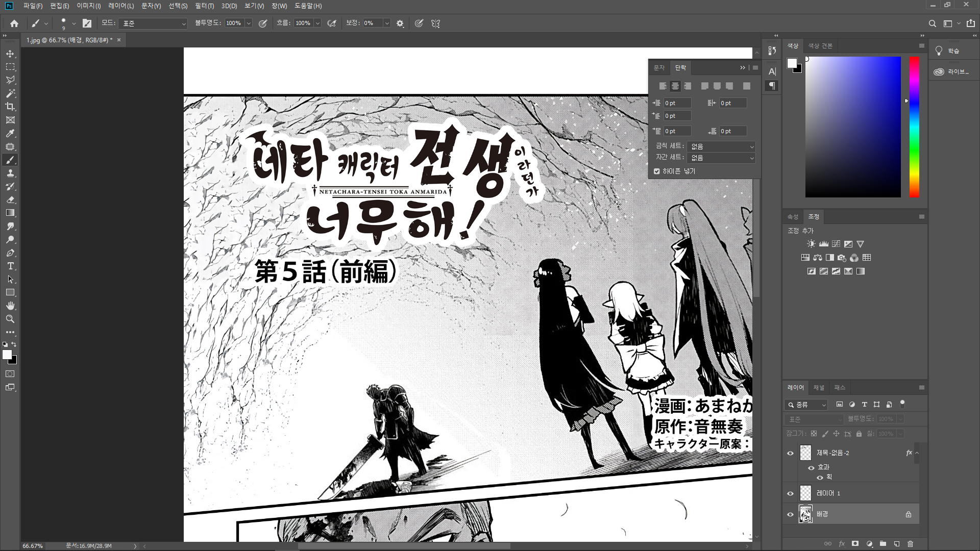980x551 pixels.
Task: Select the Rectangle shape tool
Action: (x=10, y=292)
